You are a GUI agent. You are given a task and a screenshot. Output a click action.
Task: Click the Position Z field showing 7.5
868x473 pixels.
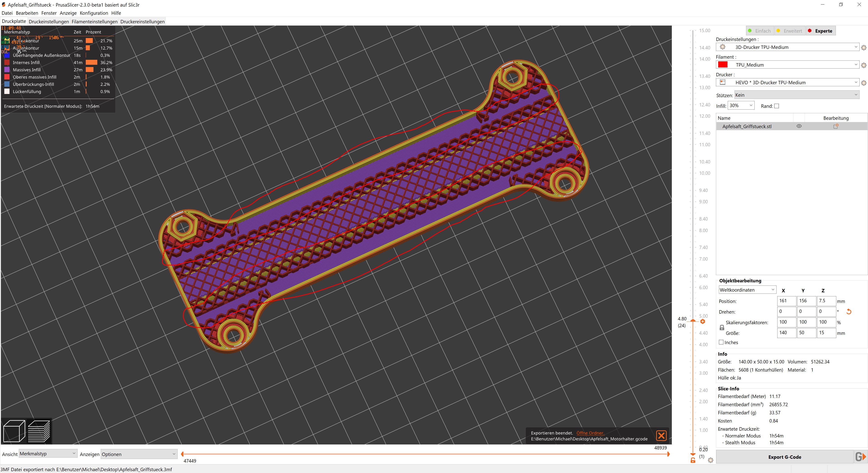pyautogui.click(x=827, y=301)
